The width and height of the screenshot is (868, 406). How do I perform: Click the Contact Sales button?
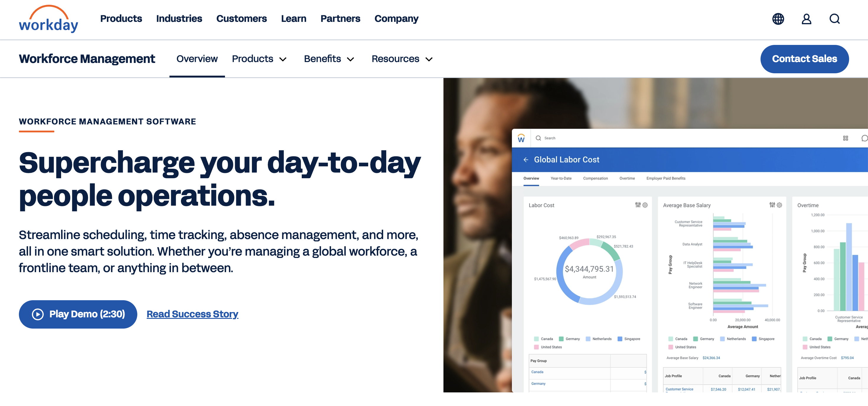click(x=805, y=59)
